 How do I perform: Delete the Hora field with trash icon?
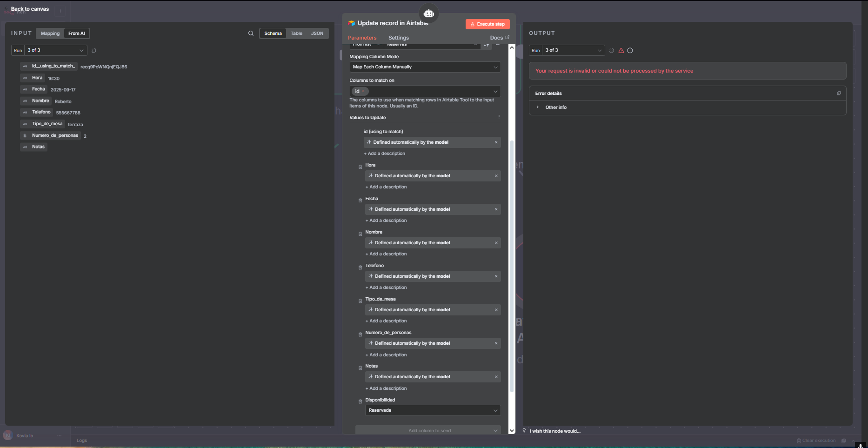click(360, 167)
